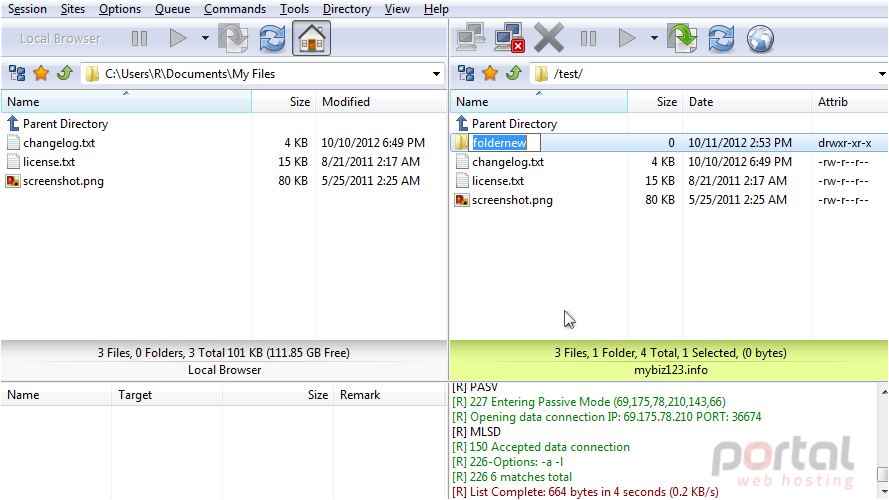Open the Tools menu
The height and width of the screenshot is (500, 889).
click(294, 9)
